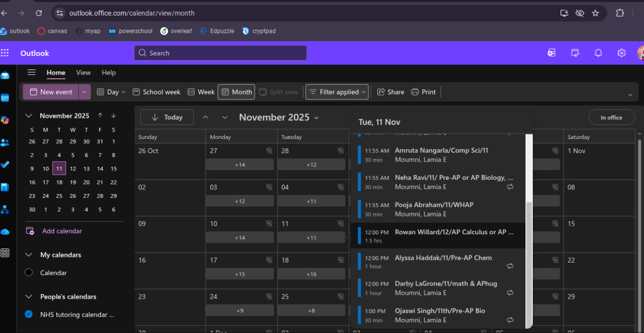Click the Search input box
The image size is (644, 333).
[220, 53]
